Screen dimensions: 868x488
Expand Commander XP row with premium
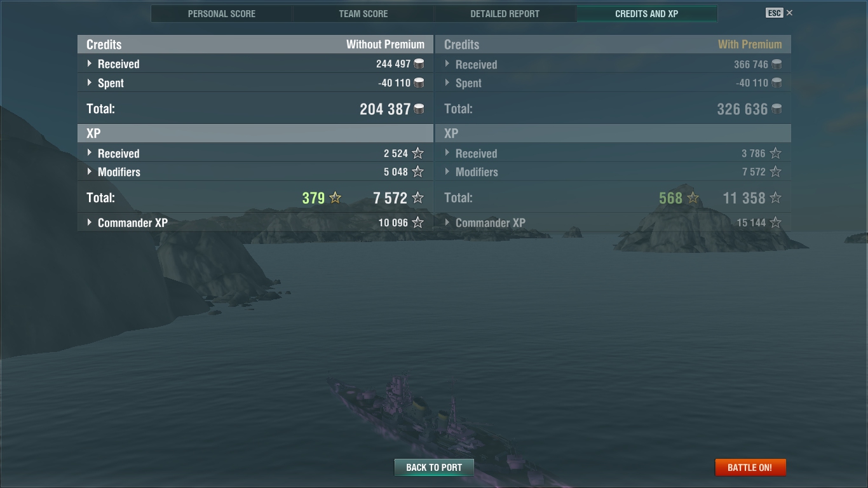[x=613, y=222]
